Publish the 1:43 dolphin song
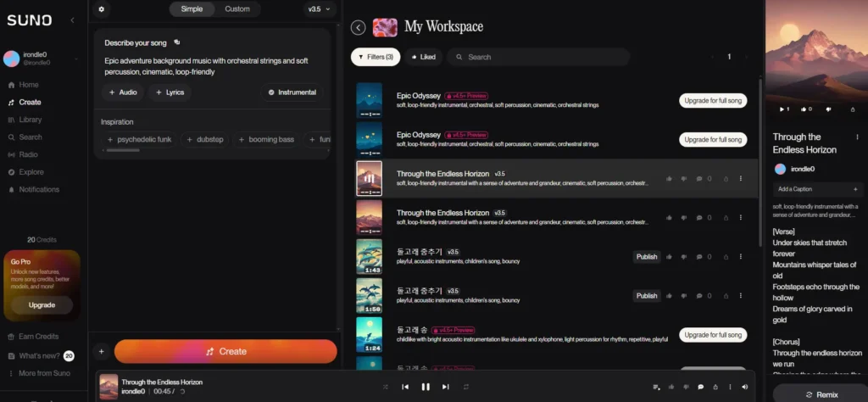868x402 pixels. pyautogui.click(x=647, y=257)
